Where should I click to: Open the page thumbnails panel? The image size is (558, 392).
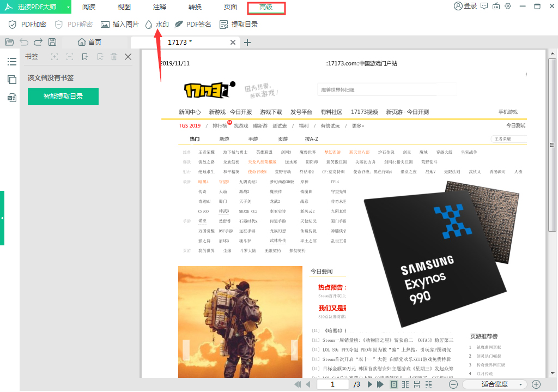click(11, 78)
